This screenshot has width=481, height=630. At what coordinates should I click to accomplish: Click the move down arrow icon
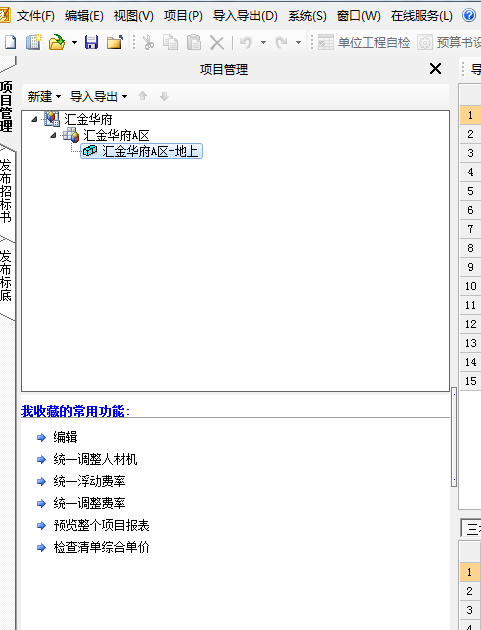coord(164,96)
